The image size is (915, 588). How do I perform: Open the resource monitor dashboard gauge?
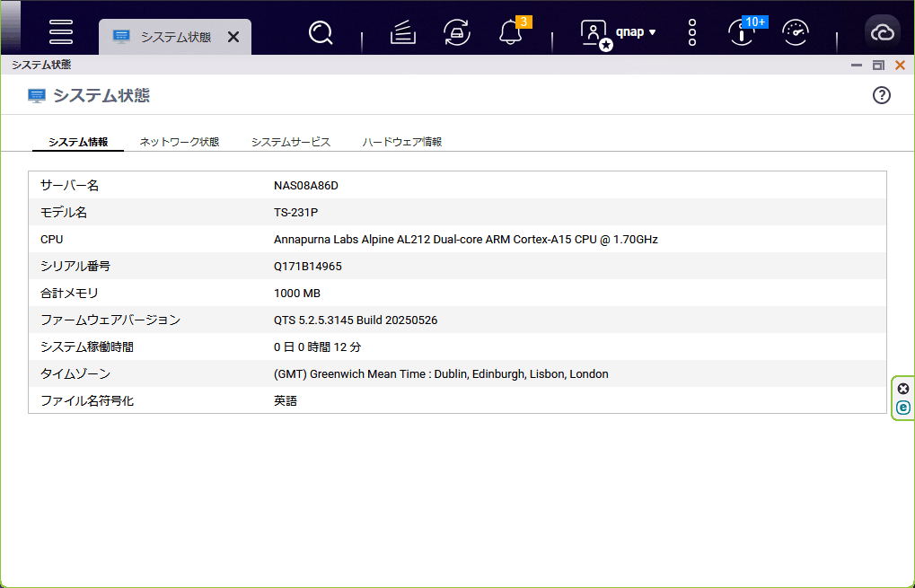(796, 32)
